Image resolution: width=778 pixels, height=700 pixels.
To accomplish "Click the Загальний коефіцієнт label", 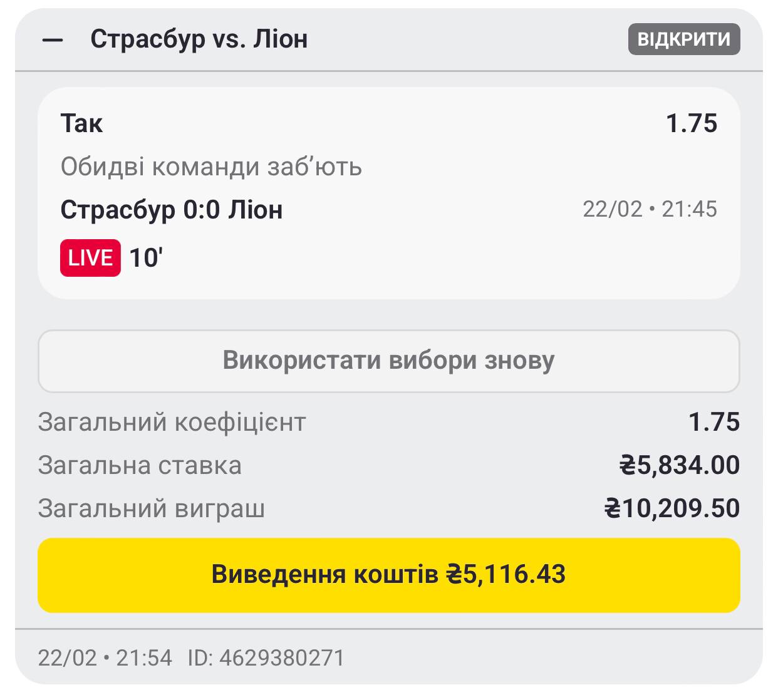I will click(172, 423).
